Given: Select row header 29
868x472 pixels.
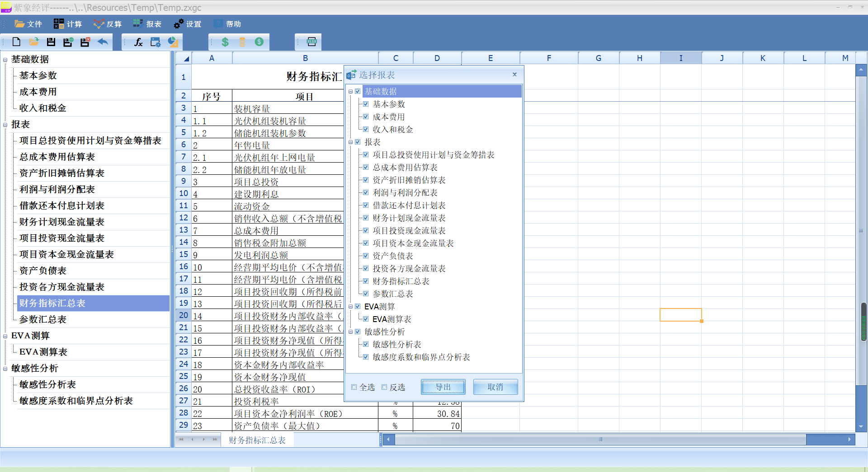Looking at the screenshot, I should [184, 425].
